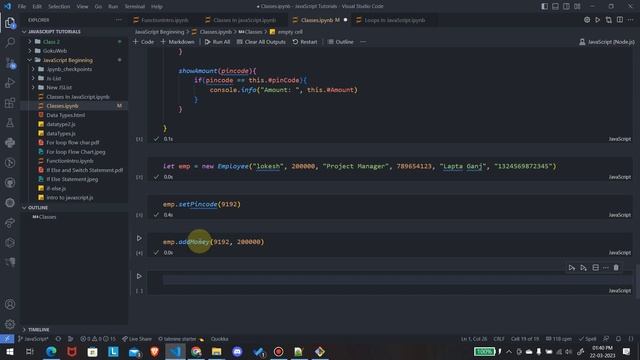This screenshot has height=360, width=640.
Task: Open the Help menu
Action: pyautogui.click(x=157, y=7)
